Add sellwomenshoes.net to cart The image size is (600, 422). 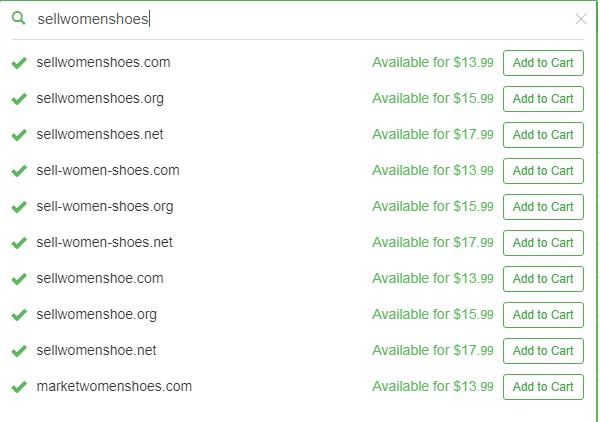pyautogui.click(x=543, y=135)
